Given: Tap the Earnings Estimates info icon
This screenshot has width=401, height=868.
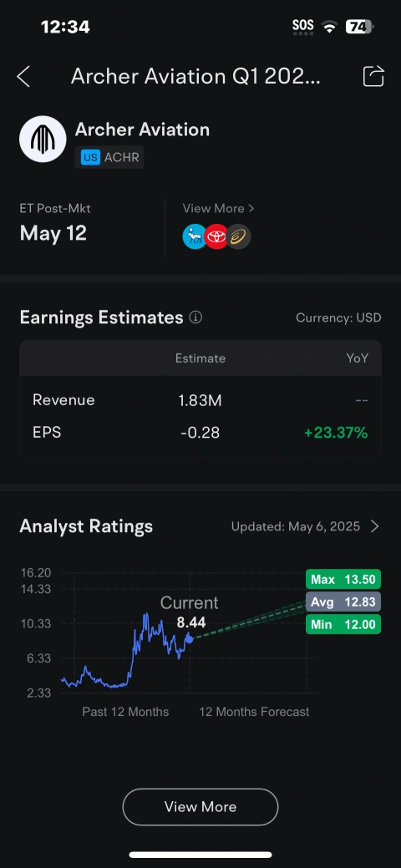Looking at the screenshot, I should click(x=195, y=317).
